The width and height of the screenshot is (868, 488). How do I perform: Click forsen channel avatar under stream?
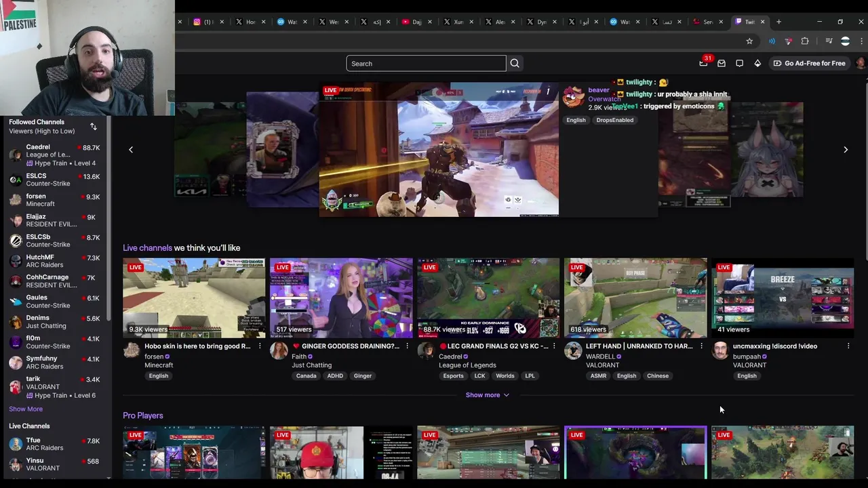click(x=132, y=350)
